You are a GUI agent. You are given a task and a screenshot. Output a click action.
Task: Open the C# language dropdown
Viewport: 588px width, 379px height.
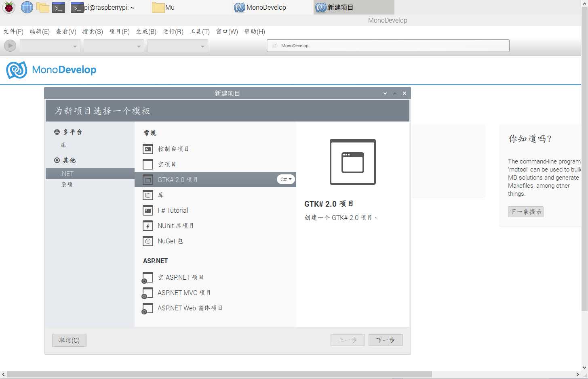[286, 179]
